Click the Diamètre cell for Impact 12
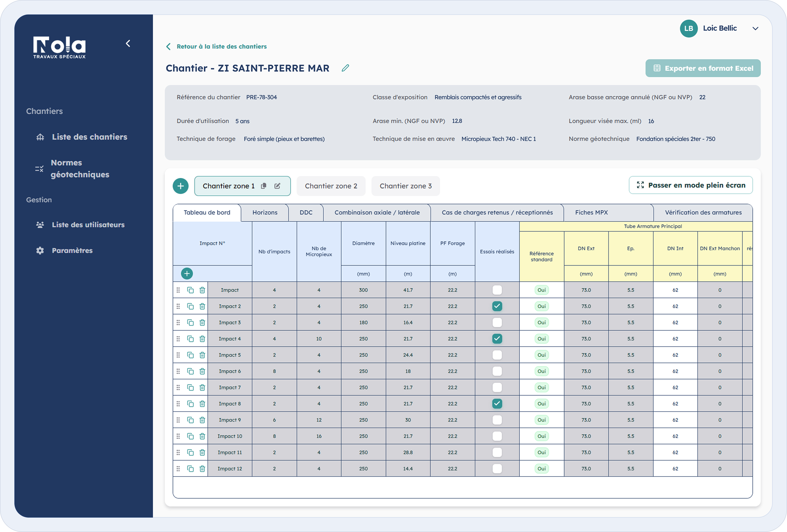 363,469
